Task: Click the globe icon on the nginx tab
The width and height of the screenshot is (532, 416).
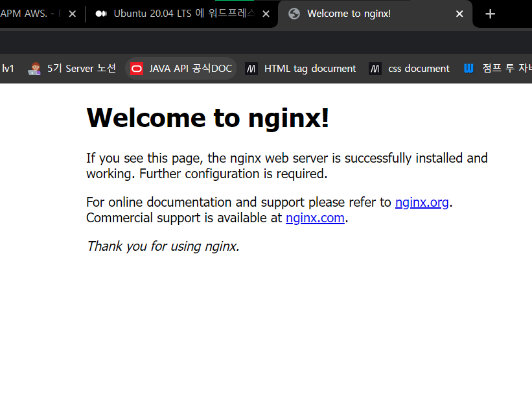Action: click(294, 14)
